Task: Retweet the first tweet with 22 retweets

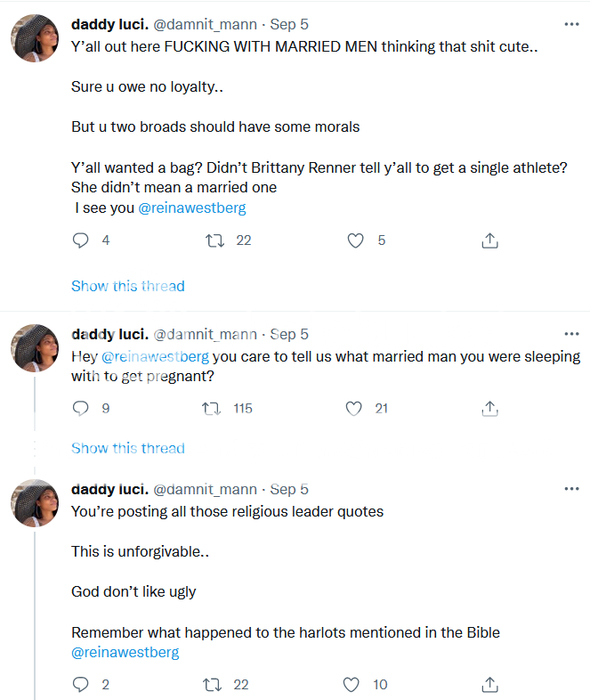Action: click(x=214, y=240)
